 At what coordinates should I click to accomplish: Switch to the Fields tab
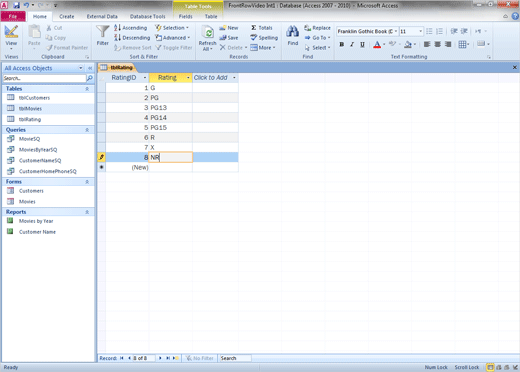pos(185,16)
